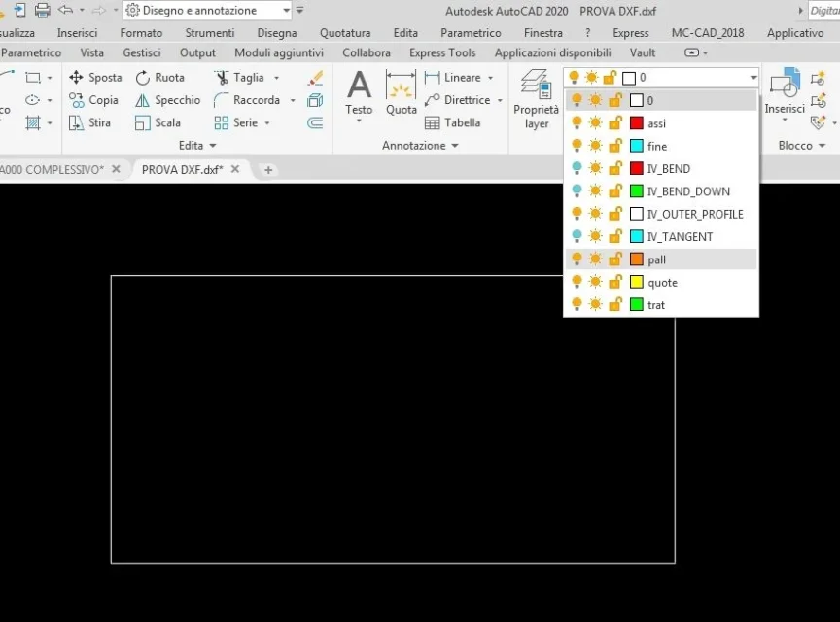The height and width of the screenshot is (622, 840).
Task: Click the rectangle outline in the drawing canvas
Action: click(x=393, y=563)
